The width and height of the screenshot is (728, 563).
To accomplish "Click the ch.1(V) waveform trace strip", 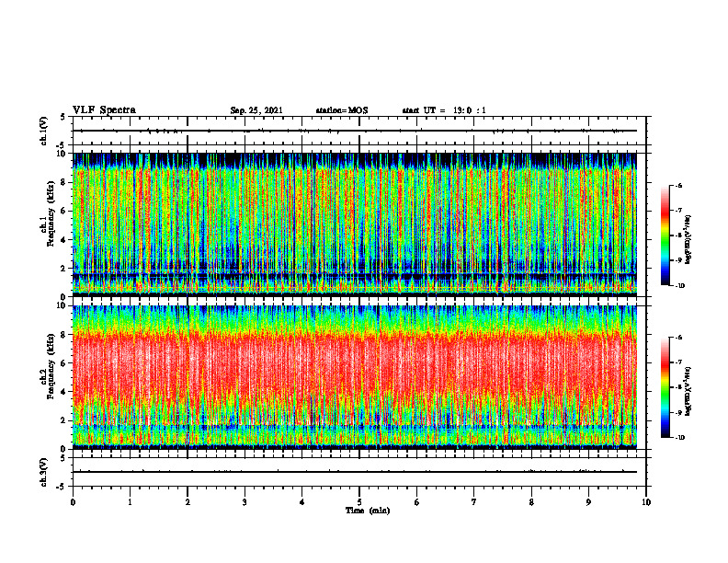I will 359,131.
